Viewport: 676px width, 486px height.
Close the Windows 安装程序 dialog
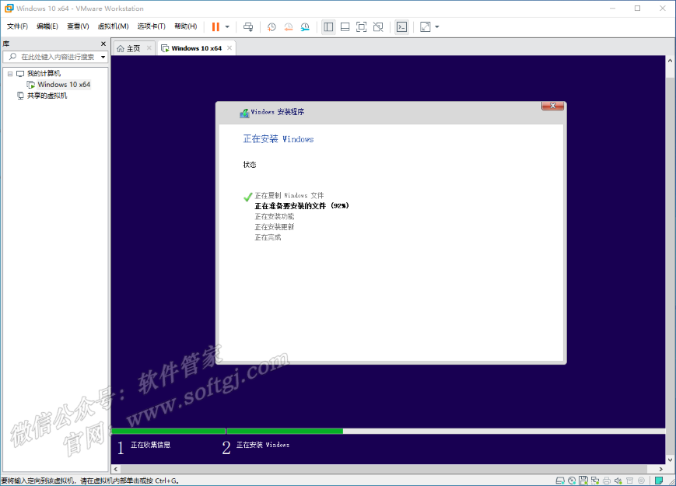(x=552, y=106)
